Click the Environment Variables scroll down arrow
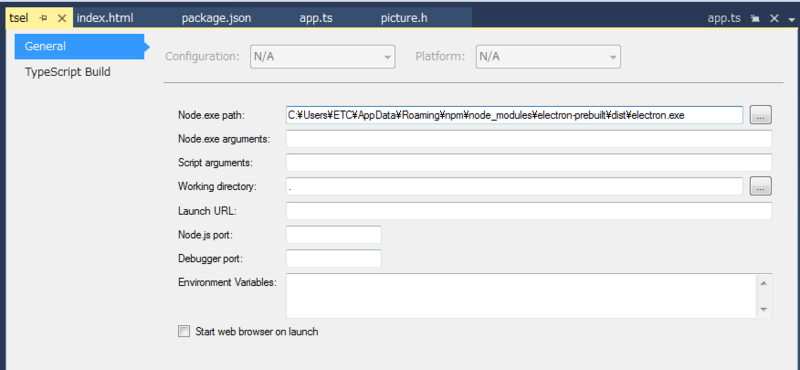The height and width of the screenshot is (370, 800). [763, 310]
